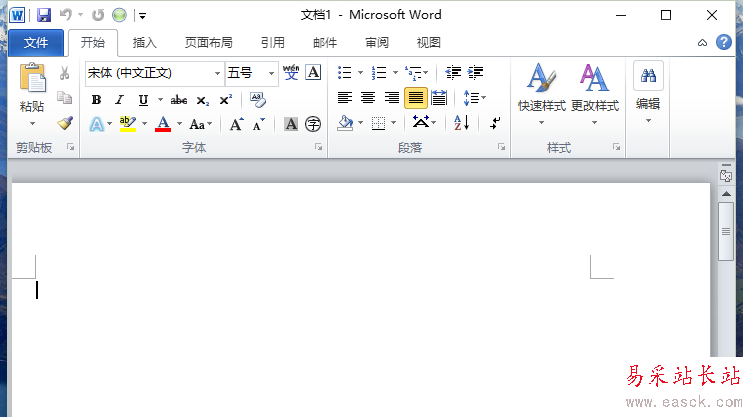Image resolution: width=743 pixels, height=417 pixels.
Task: Click the numbered list icon
Action: click(379, 73)
